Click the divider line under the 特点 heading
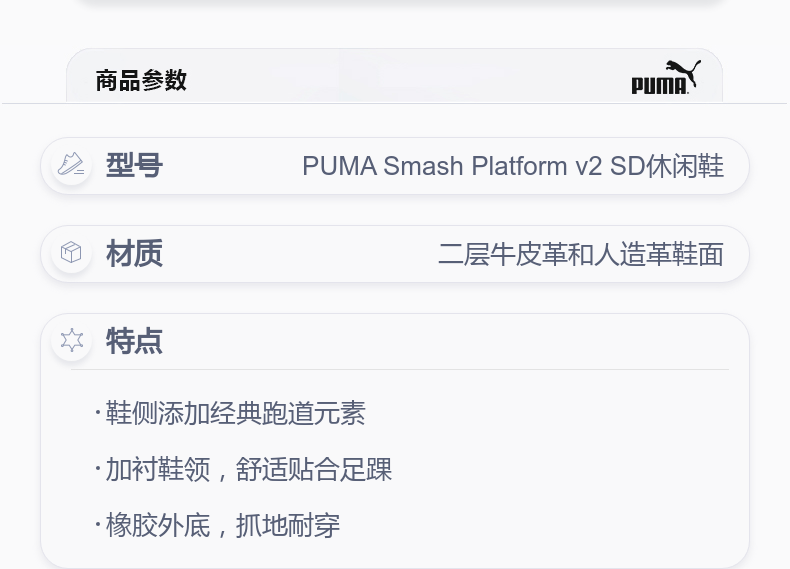Screen dimensions: 790x569 [400, 369]
